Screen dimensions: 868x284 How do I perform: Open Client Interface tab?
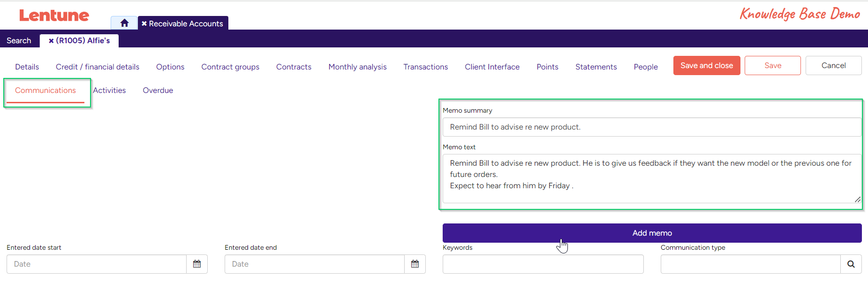tap(492, 67)
